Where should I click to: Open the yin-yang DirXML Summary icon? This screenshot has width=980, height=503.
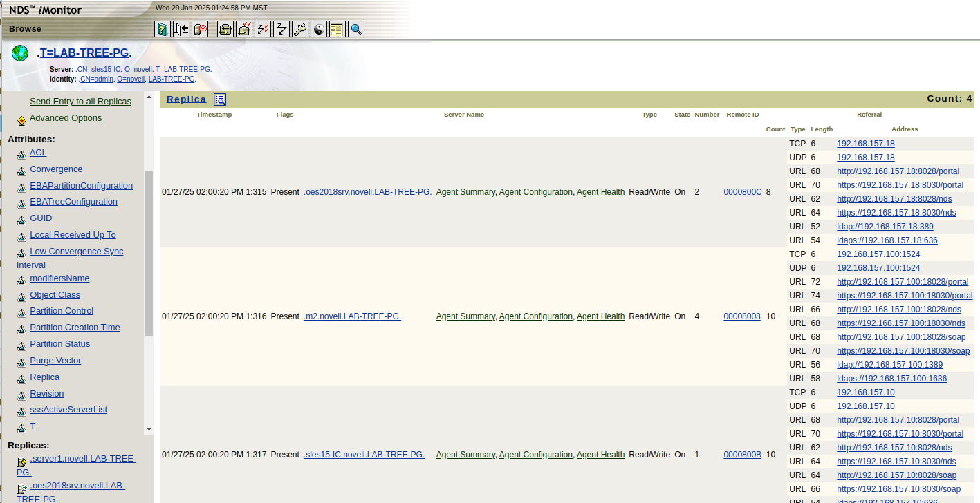click(319, 29)
